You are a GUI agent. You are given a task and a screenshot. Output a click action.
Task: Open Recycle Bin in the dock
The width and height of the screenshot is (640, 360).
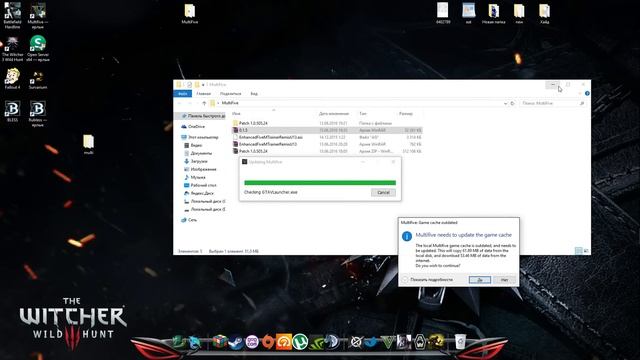point(460,342)
